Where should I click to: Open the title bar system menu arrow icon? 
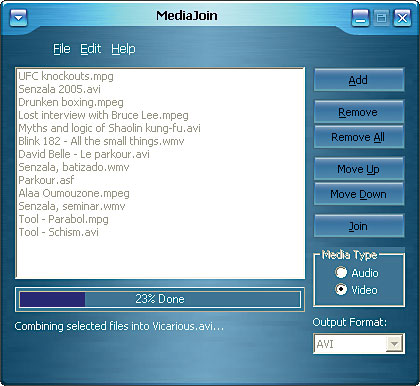tap(19, 17)
